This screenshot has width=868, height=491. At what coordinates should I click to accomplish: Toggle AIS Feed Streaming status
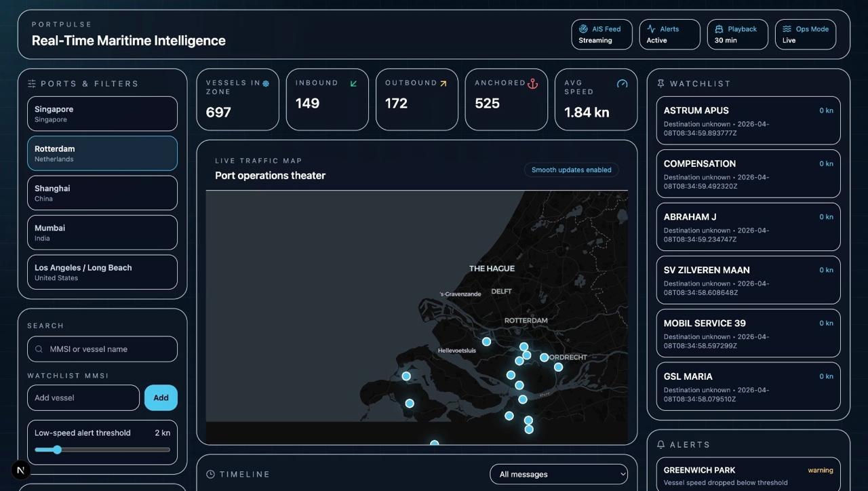click(x=601, y=35)
